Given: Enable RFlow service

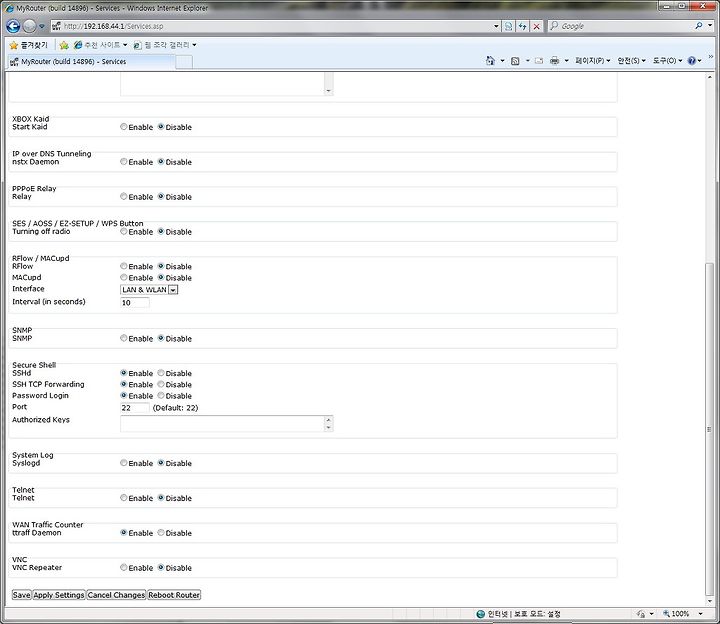Looking at the screenshot, I should pos(124,266).
